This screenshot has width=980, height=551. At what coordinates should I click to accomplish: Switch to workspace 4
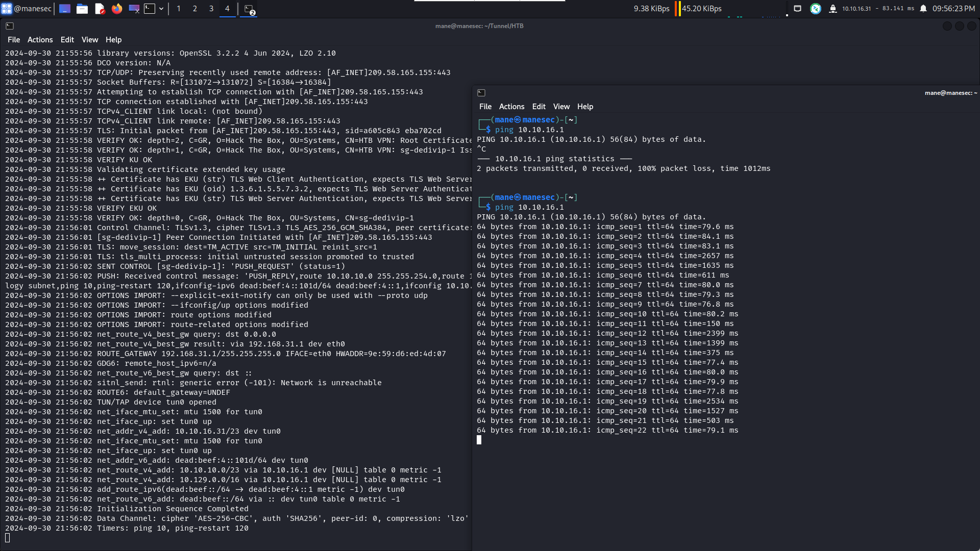[228, 9]
